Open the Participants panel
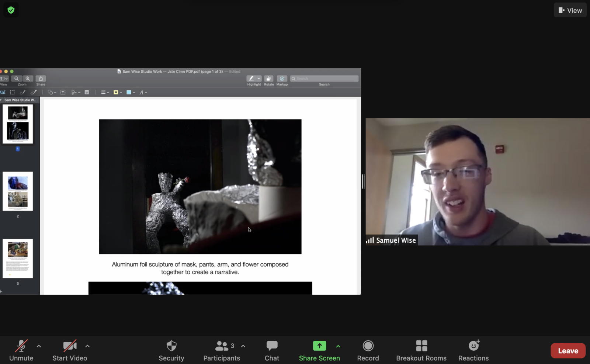The width and height of the screenshot is (590, 364). (222, 350)
